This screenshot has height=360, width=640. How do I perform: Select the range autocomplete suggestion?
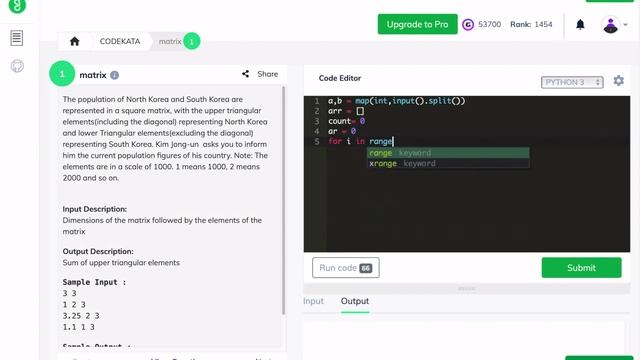(x=448, y=153)
